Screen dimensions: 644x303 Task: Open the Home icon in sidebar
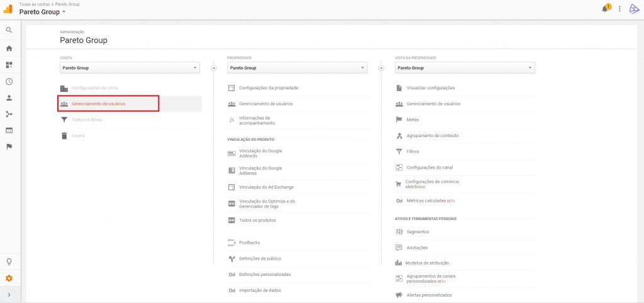click(x=9, y=48)
